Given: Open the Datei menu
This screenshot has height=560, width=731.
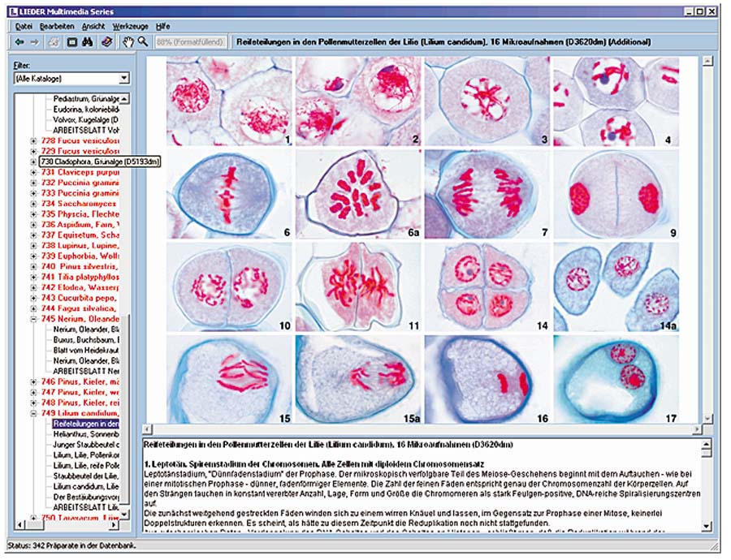Looking at the screenshot, I should coord(24,26).
